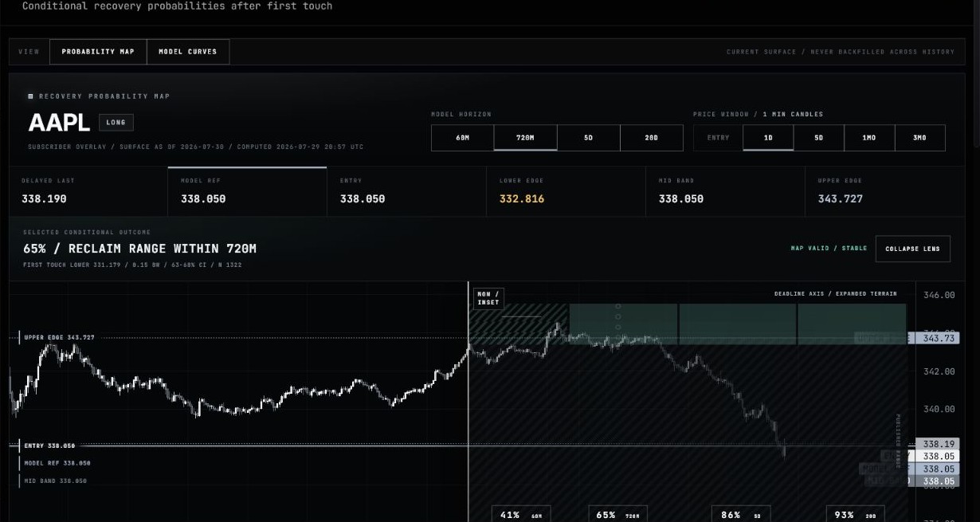Click the View label beside the tabs

(29, 52)
